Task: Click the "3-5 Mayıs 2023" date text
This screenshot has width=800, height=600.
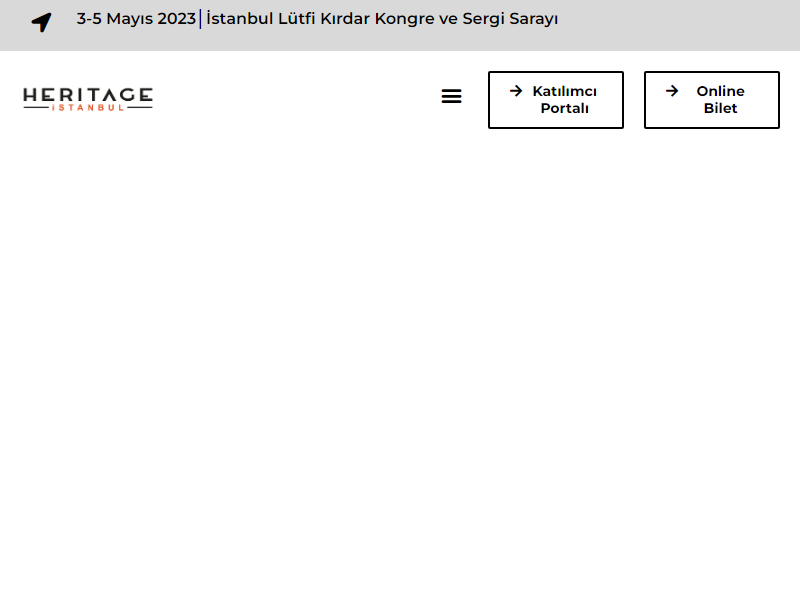Action: click(x=136, y=19)
